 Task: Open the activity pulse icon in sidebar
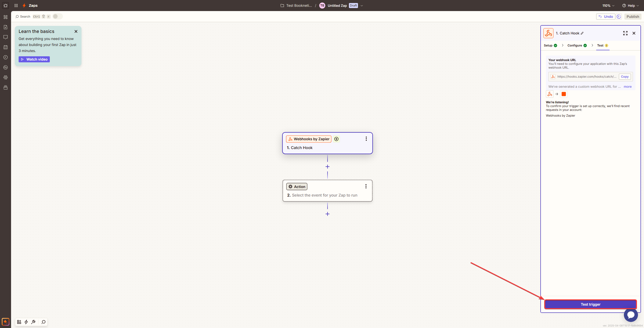[6, 67]
